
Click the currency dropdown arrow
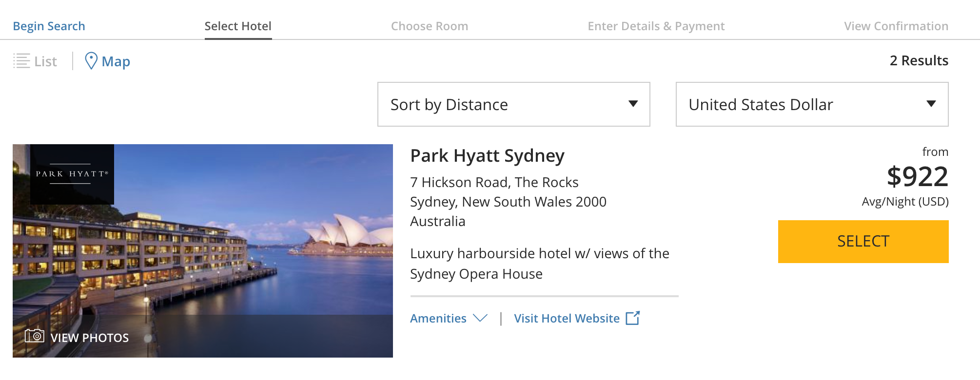[x=931, y=104]
